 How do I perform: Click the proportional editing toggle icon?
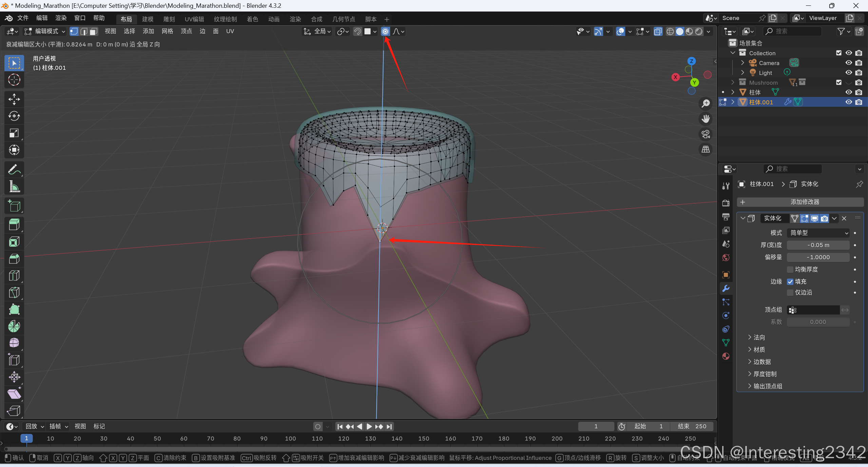(385, 32)
